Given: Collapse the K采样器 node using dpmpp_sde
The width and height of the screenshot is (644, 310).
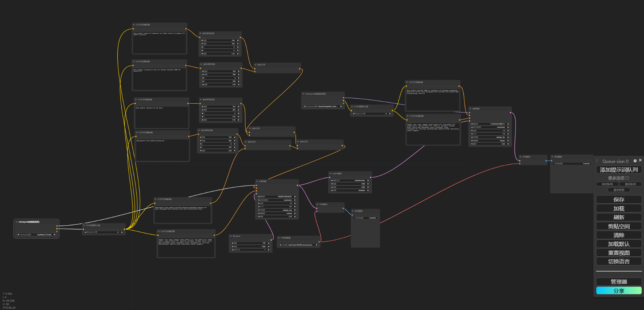Looking at the screenshot, I should [257, 181].
